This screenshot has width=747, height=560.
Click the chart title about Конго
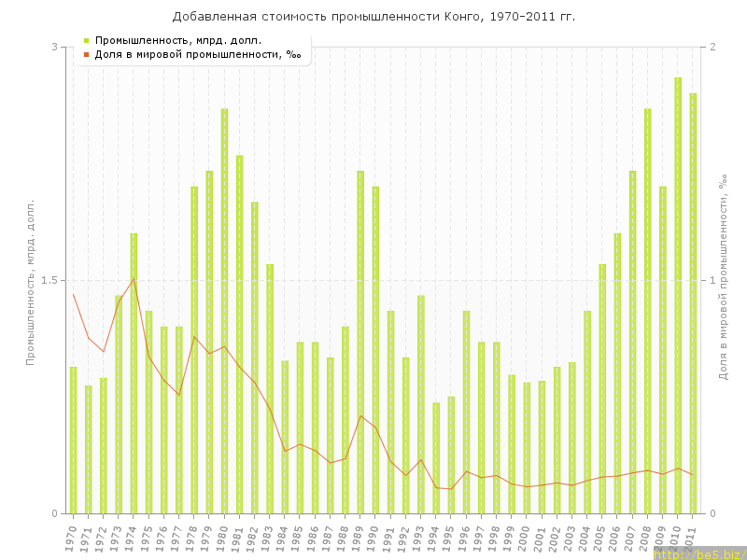click(373, 17)
